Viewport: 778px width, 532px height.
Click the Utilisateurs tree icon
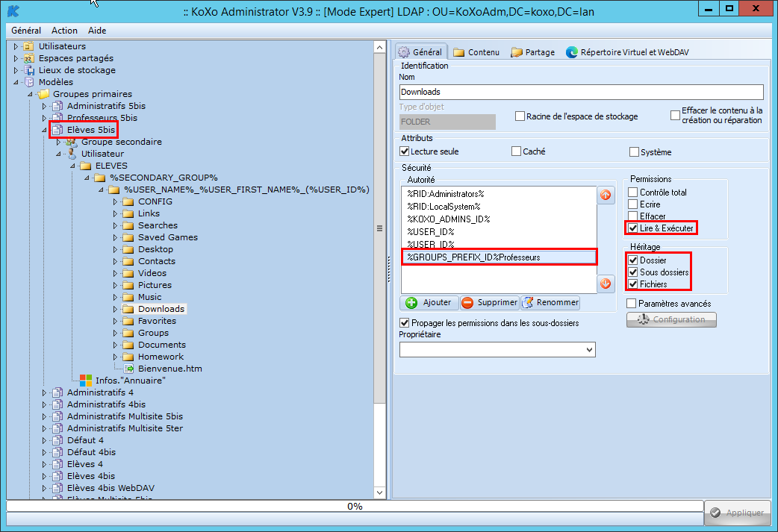pos(29,46)
